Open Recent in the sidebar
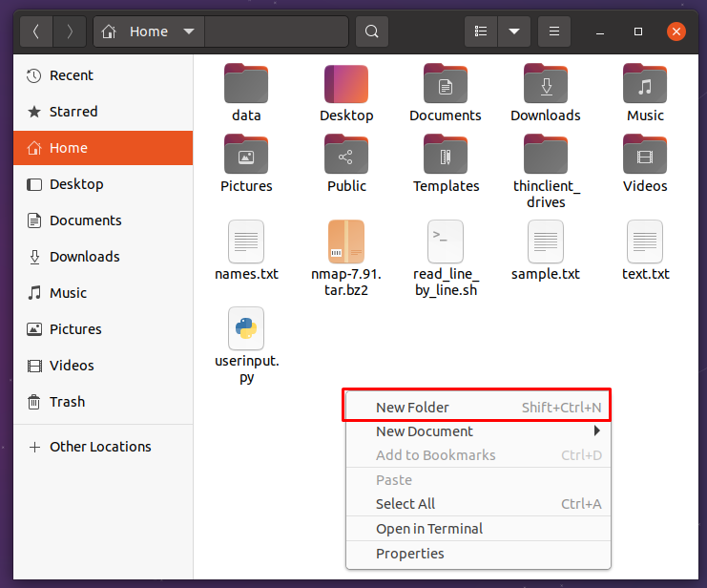The width and height of the screenshot is (707, 588). [103, 75]
